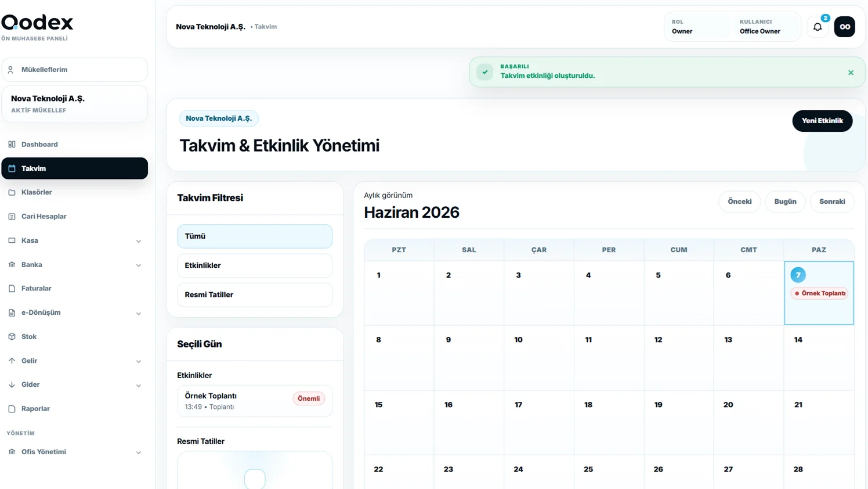
Task: Expand the Gelir submenu chevron
Action: click(139, 361)
